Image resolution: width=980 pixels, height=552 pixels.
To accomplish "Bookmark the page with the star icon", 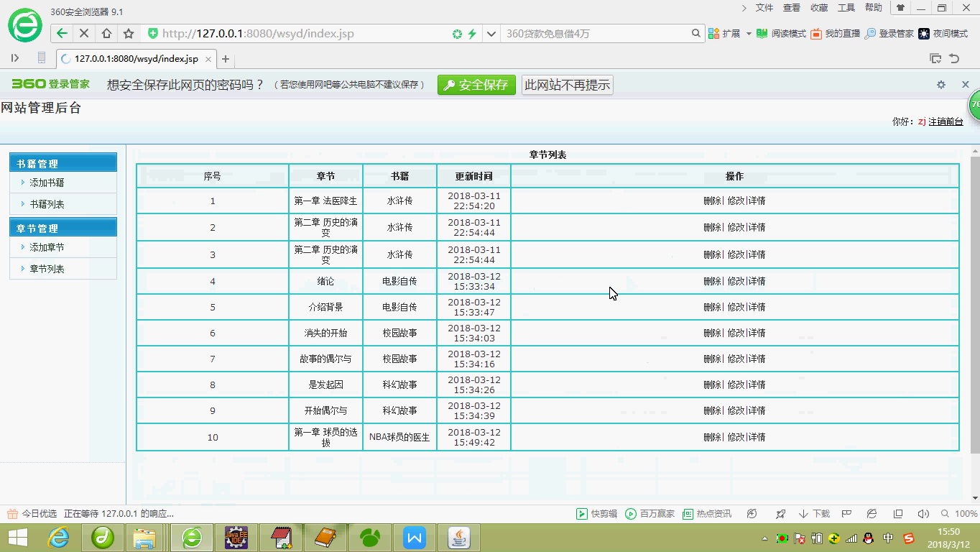I will click(129, 33).
